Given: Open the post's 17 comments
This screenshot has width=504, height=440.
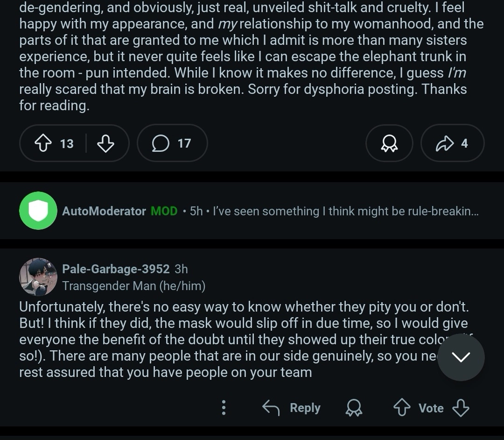Looking at the screenshot, I should (x=172, y=143).
